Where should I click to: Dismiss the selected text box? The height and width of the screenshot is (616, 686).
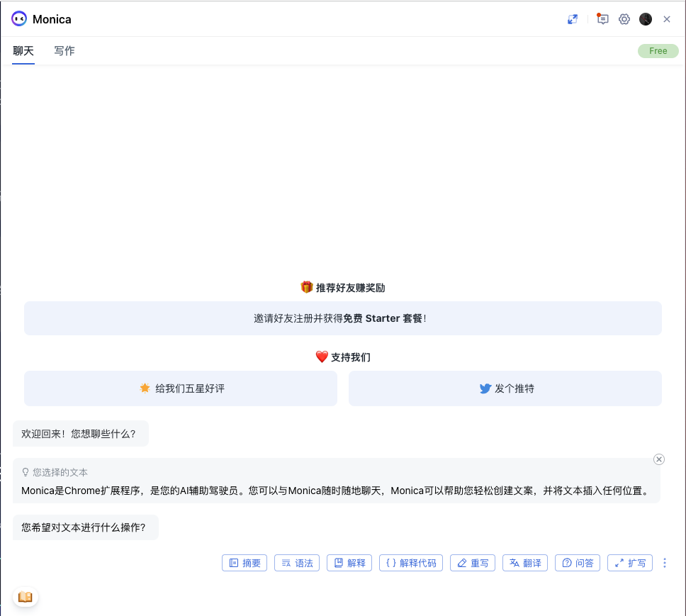click(659, 459)
